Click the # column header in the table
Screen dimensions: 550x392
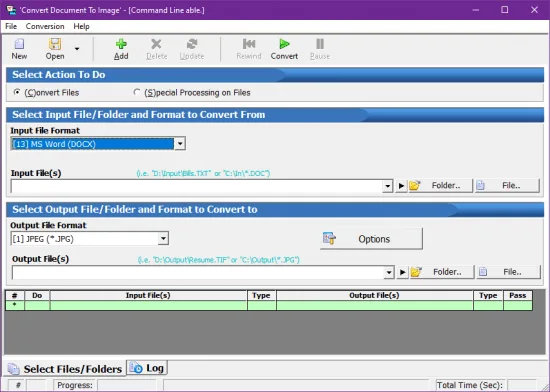[15, 295]
